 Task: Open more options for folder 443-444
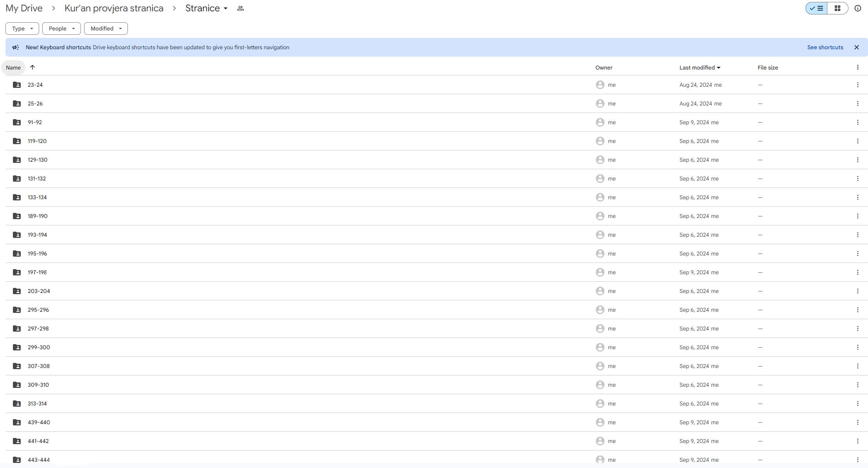pos(857,459)
